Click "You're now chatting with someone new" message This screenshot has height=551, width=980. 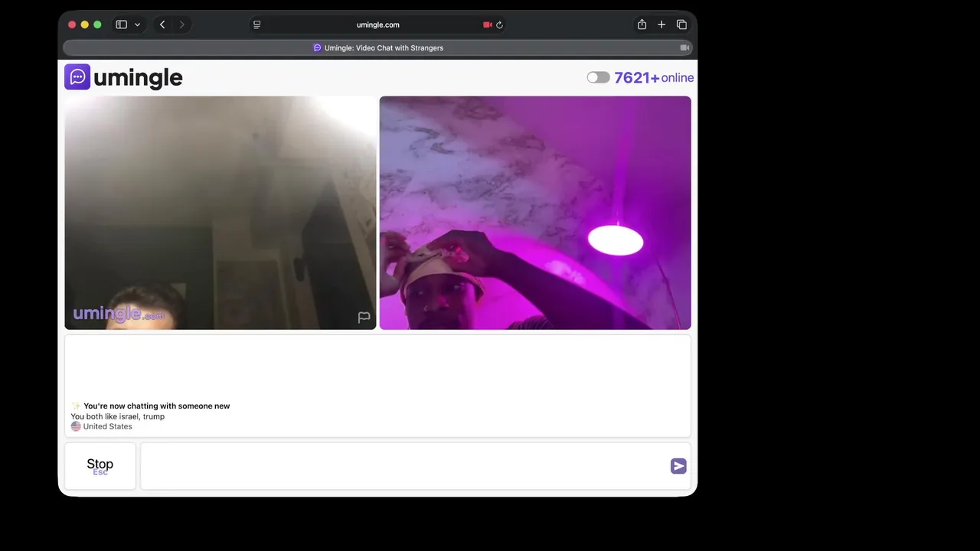[x=157, y=406]
